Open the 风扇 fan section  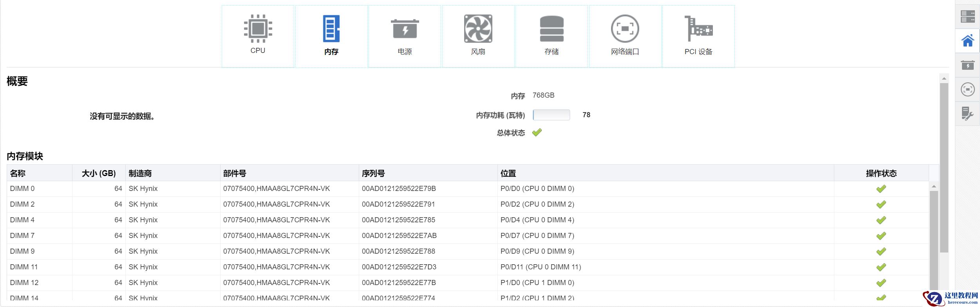pos(478,36)
